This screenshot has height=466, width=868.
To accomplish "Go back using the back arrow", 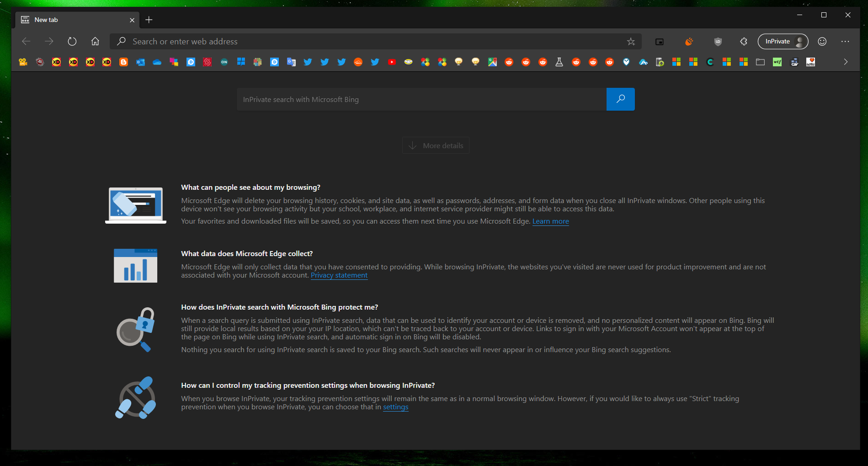I will click(26, 42).
